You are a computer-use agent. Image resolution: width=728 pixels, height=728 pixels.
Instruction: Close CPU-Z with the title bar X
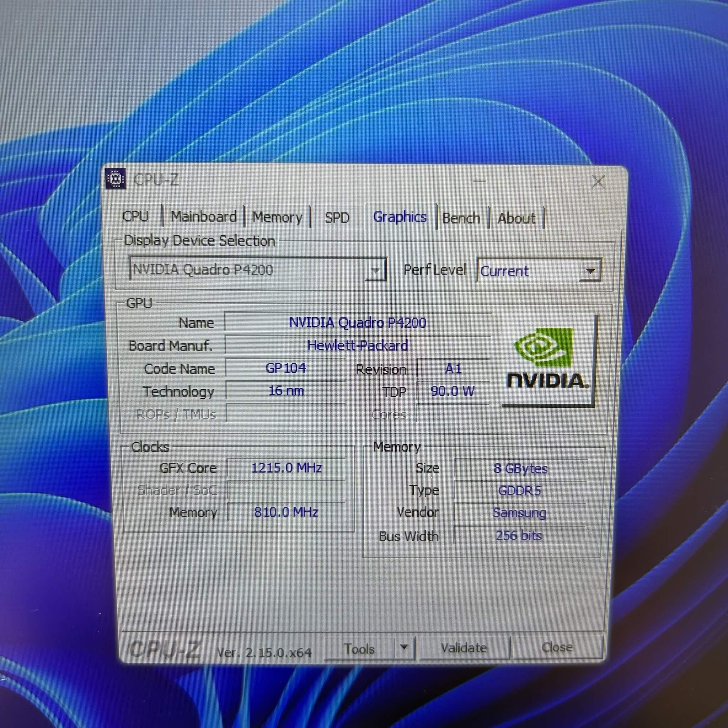point(598,182)
